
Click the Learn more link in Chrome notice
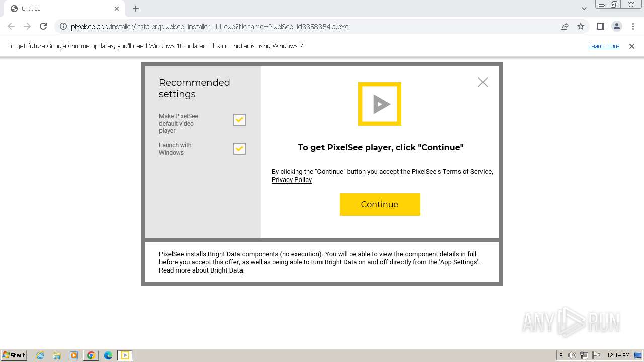pyautogui.click(x=604, y=46)
